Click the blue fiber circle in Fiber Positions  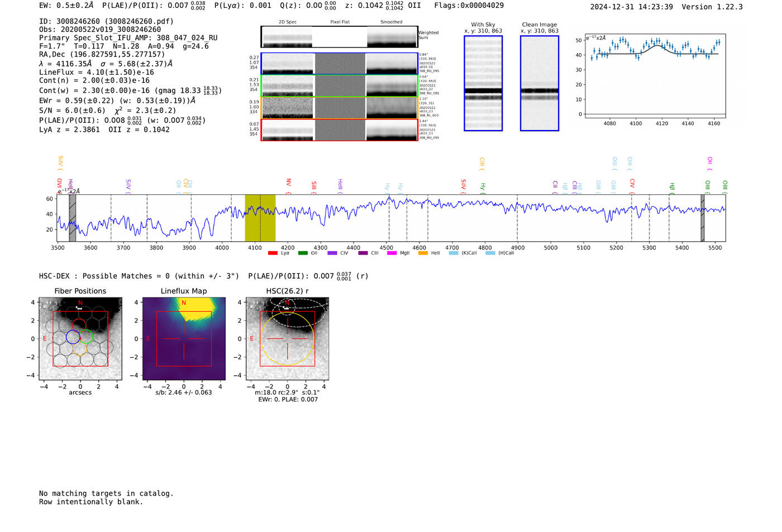point(73,337)
